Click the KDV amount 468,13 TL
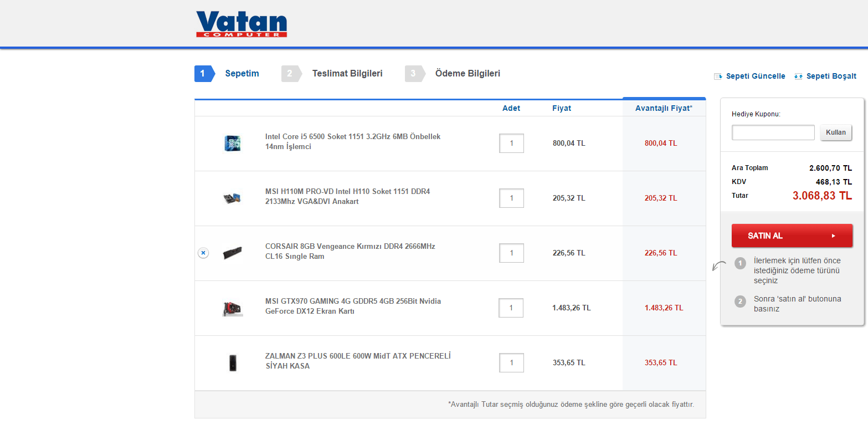 click(834, 182)
